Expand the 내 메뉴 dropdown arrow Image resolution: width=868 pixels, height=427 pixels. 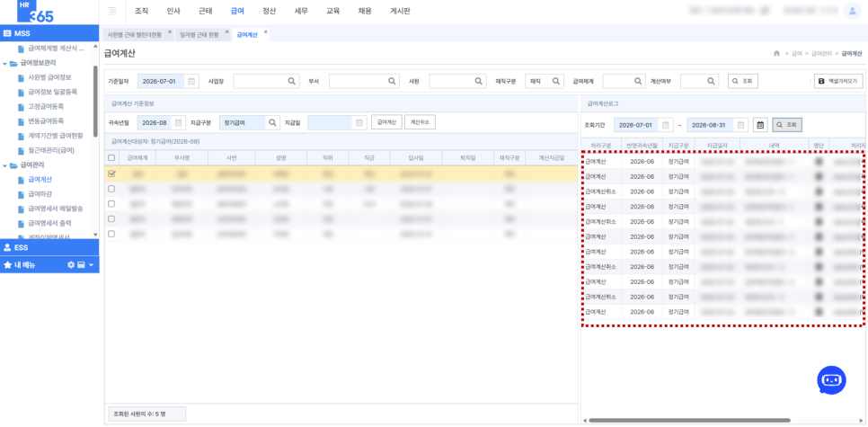click(92, 265)
